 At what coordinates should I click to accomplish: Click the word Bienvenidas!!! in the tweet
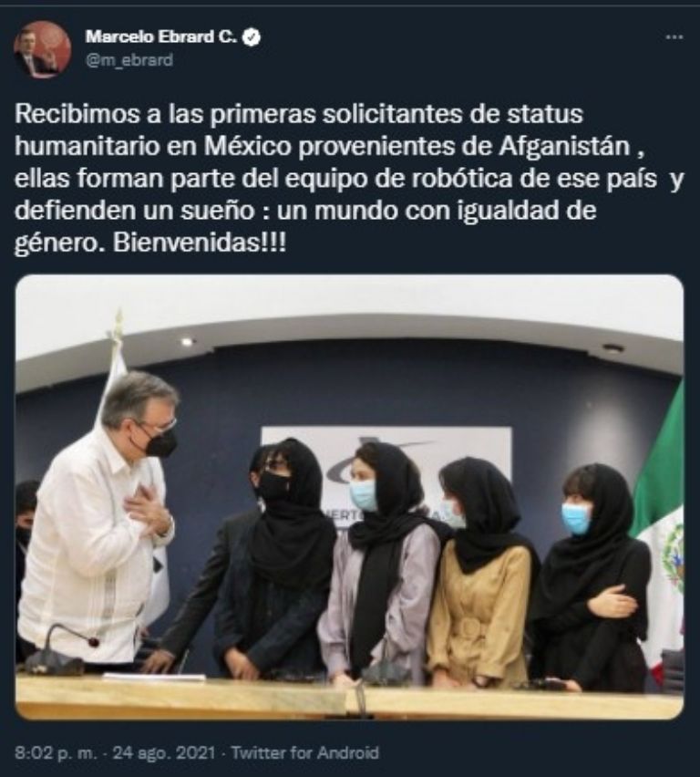click(x=200, y=243)
